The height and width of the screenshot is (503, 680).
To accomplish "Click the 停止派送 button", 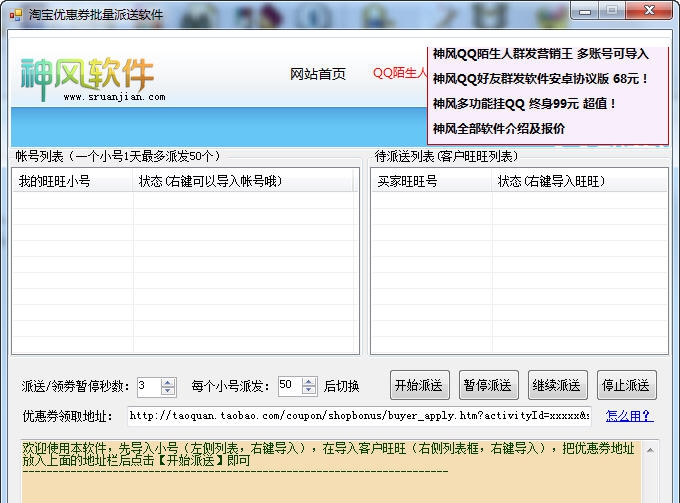I will (627, 385).
